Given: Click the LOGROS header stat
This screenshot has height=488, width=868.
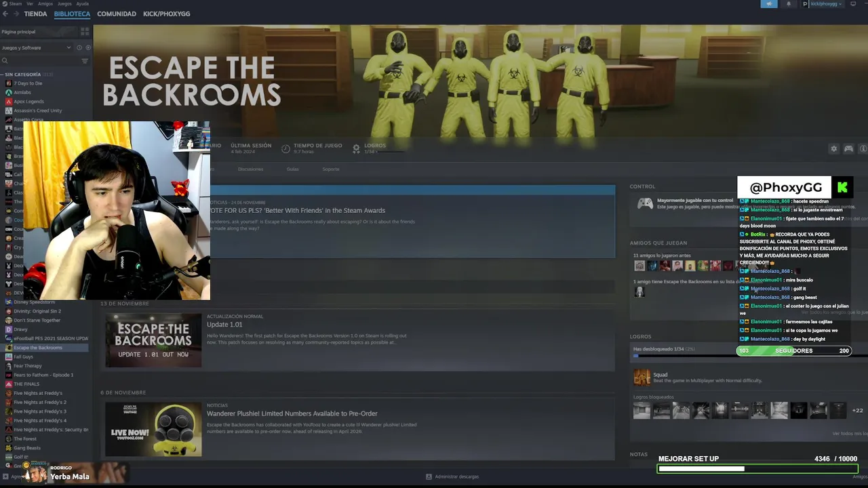Looking at the screenshot, I should click(x=374, y=146).
